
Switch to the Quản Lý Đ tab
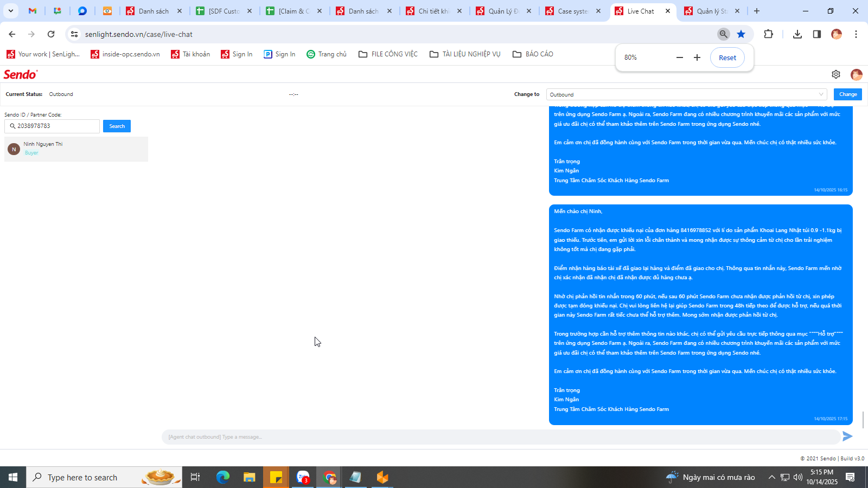pos(505,11)
